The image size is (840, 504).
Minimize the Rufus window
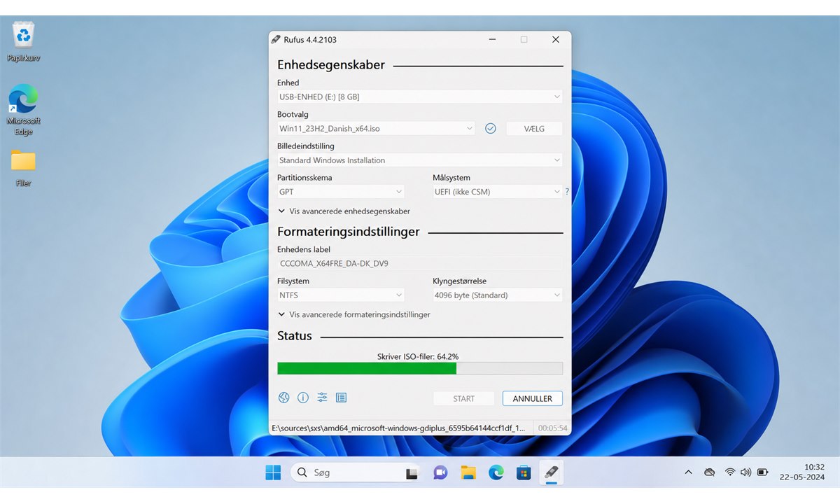pyautogui.click(x=492, y=40)
